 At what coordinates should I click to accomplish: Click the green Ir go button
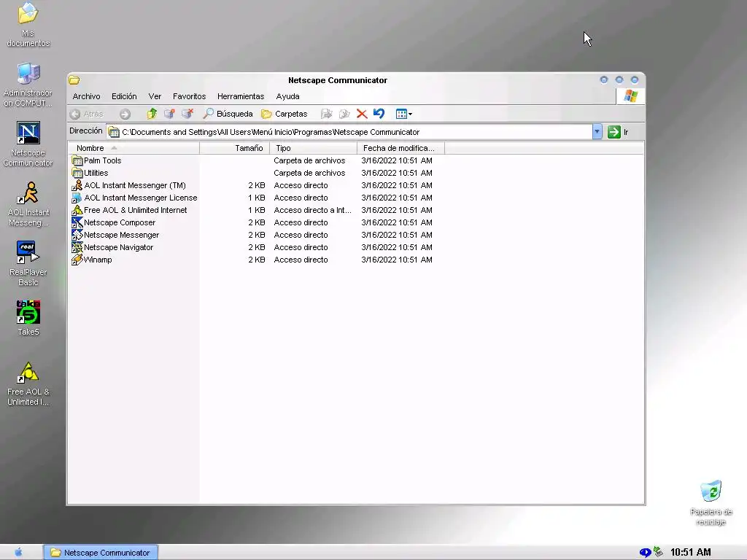(x=618, y=132)
